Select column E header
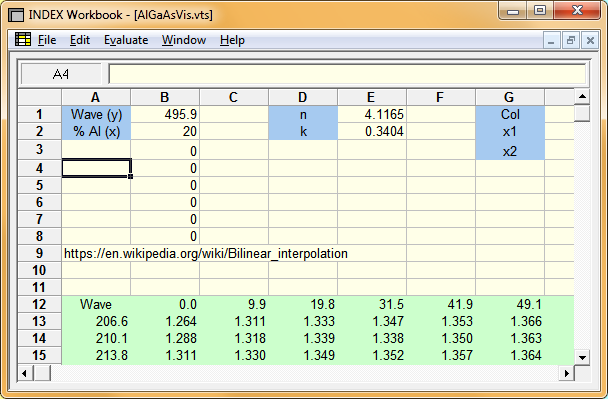This screenshot has width=608, height=399. [372, 97]
